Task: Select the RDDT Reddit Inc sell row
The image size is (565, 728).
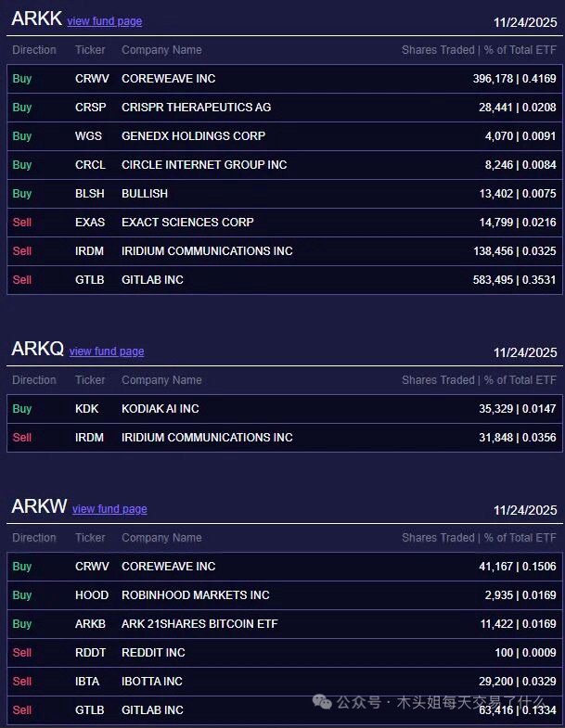Action: [x=285, y=653]
